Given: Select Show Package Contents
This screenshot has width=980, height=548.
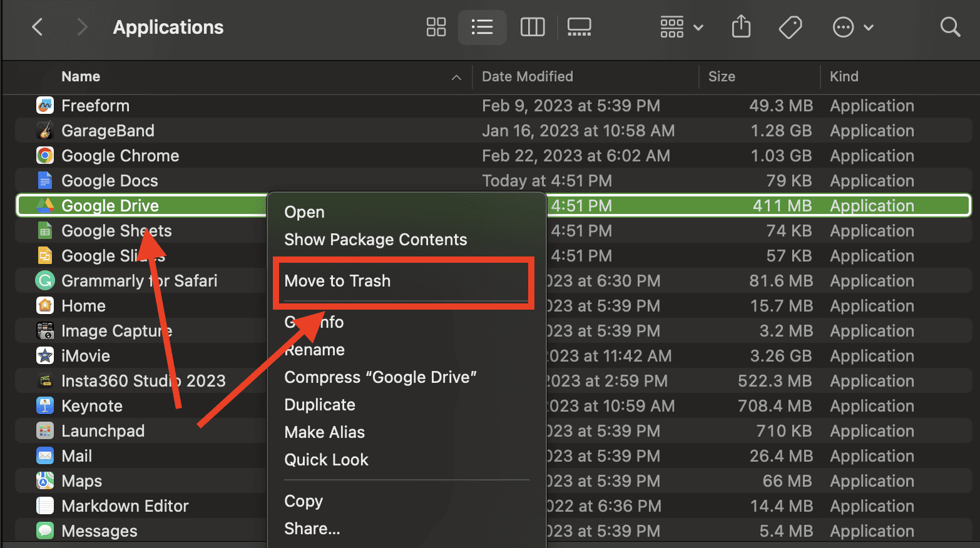Looking at the screenshot, I should (x=375, y=240).
